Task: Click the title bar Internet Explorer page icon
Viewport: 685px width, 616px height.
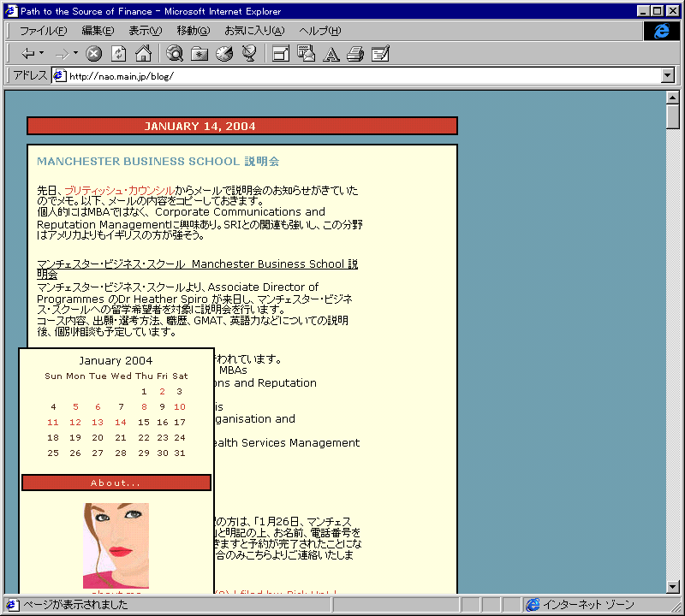Action: pos(11,11)
